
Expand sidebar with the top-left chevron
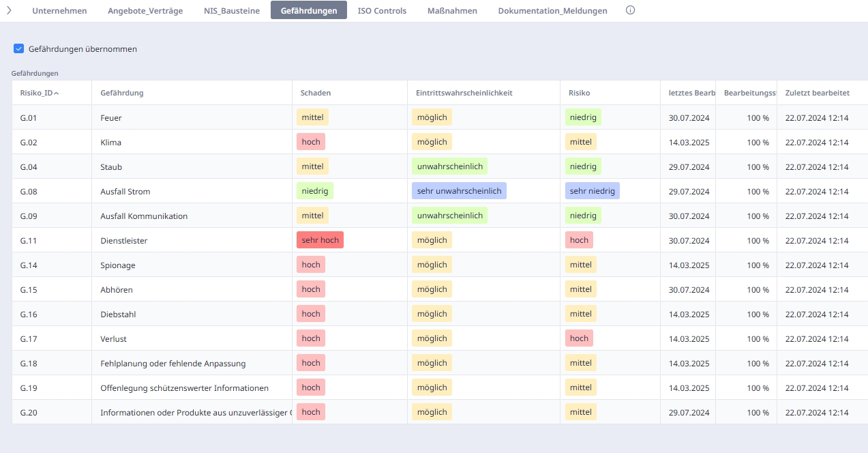[x=9, y=10]
